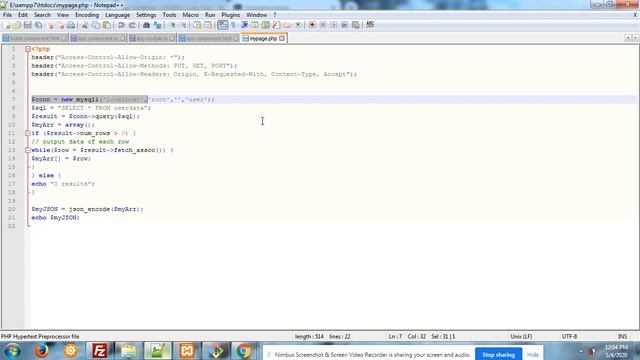Open the user defined language icon
640x360 pixels.
(255, 25)
